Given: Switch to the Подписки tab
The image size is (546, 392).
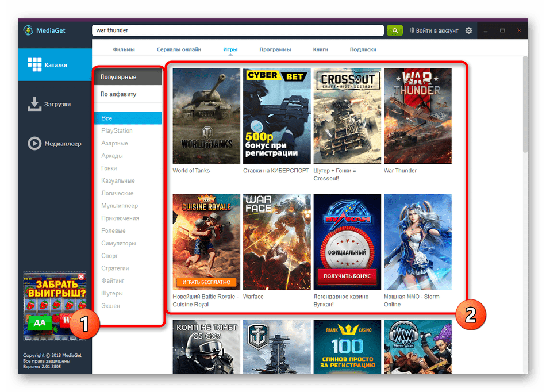Looking at the screenshot, I should coord(363,49).
